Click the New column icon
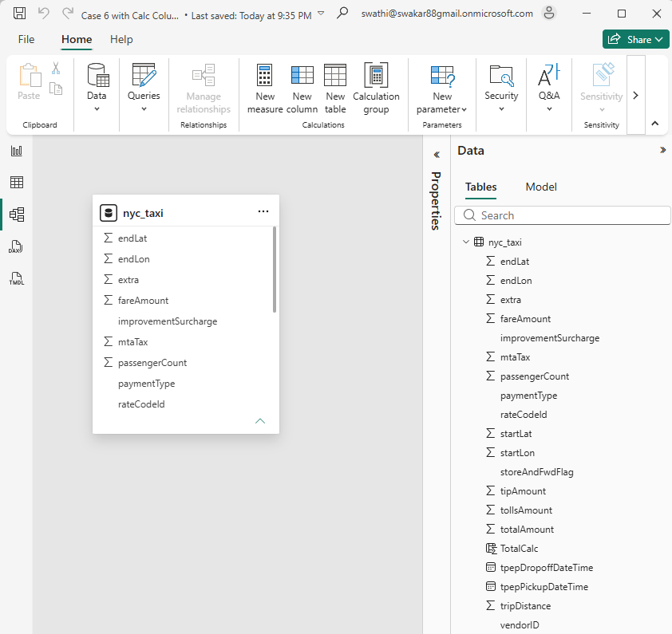The width and height of the screenshot is (672, 634). [x=302, y=76]
